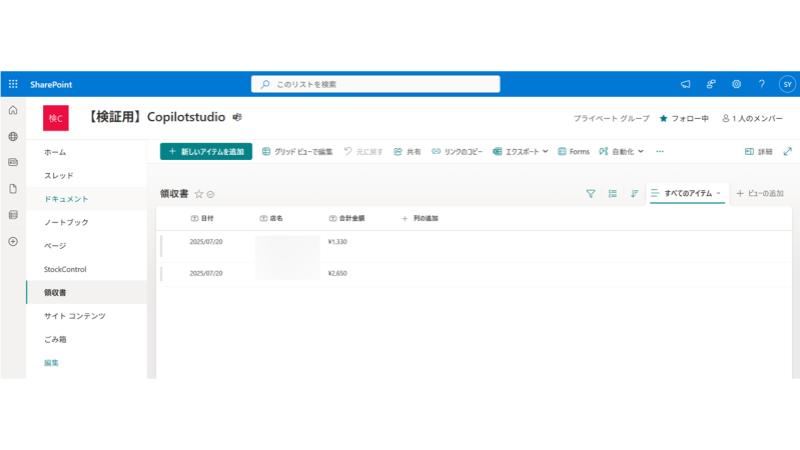Toggle favorite star next to 領収書 title

(x=199, y=194)
